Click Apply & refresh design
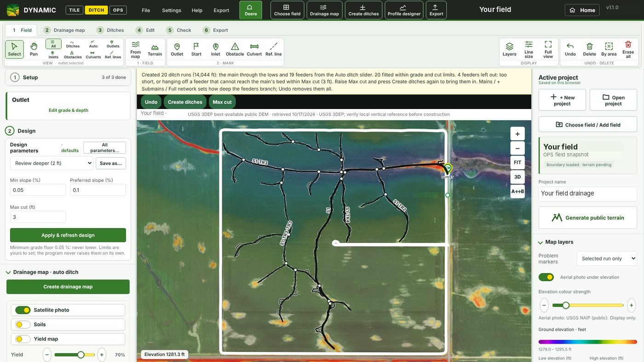This screenshot has height=362, width=644. 68,235
